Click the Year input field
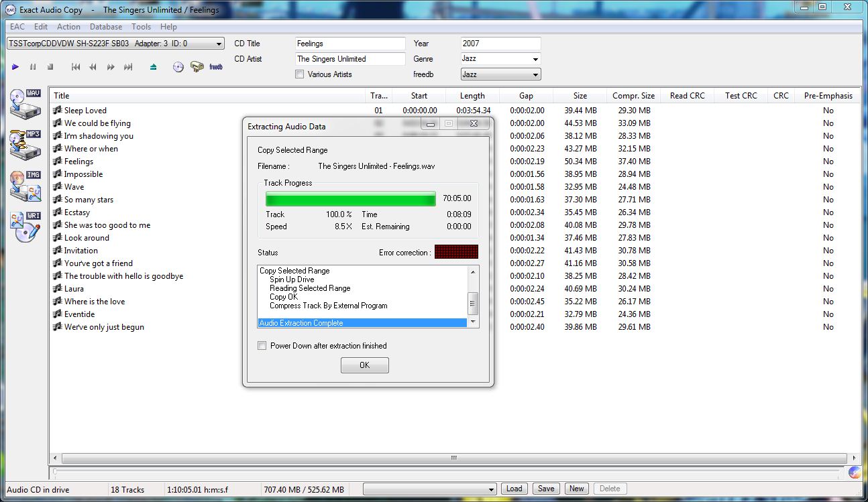The width and height of the screenshot is (868, 502). click(x=500, y=44)
